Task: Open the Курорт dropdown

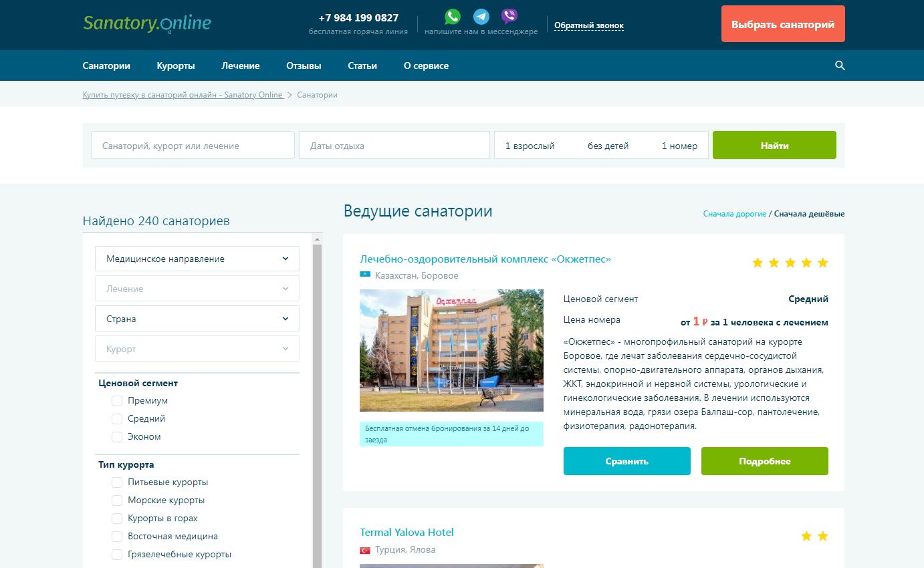Action: click(197, 349)
